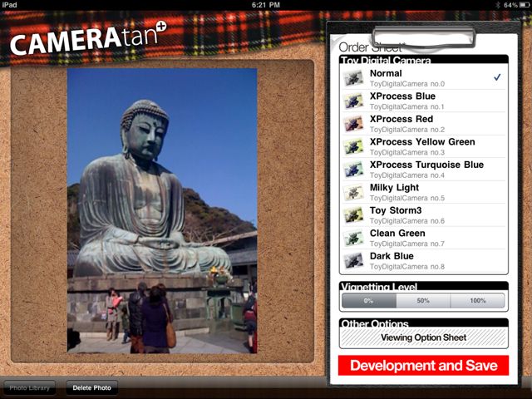
Task: Select the Dark Blue label
Action: [392, 256]
